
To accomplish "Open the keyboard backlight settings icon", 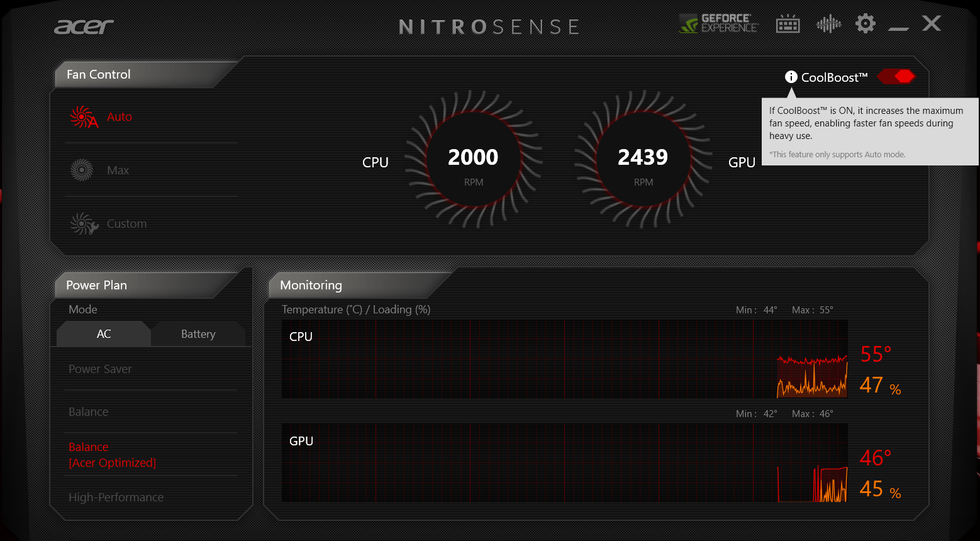I will coord(788,25).
